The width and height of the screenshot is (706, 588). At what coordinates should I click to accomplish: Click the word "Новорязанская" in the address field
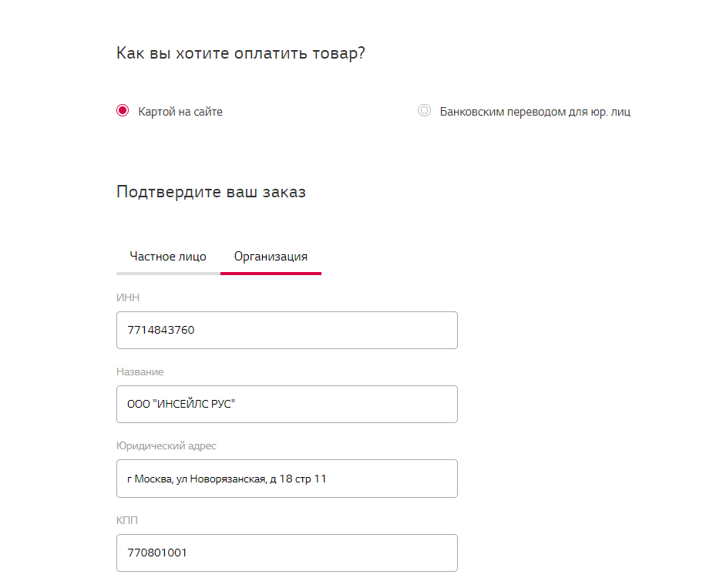[227, 479]
